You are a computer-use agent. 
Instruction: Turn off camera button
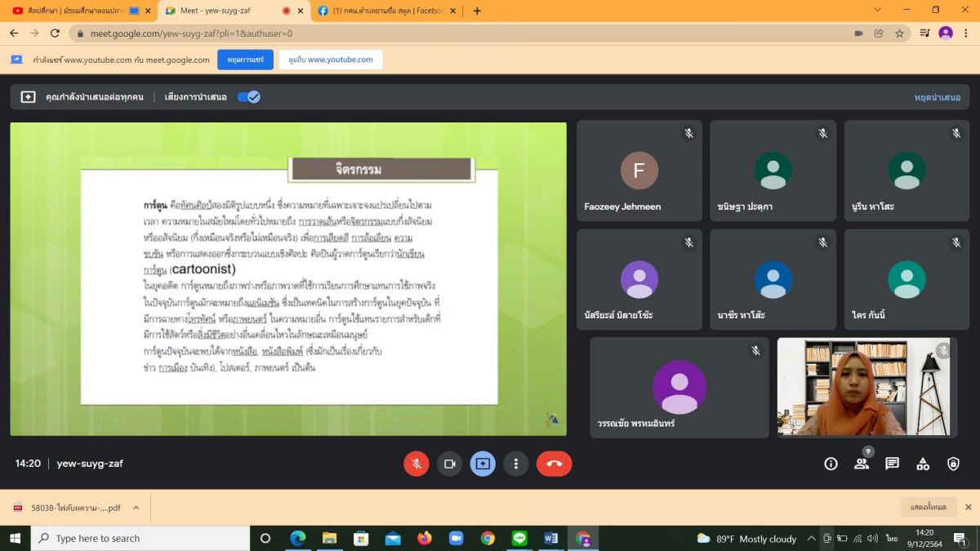click(x=449, y=464)
